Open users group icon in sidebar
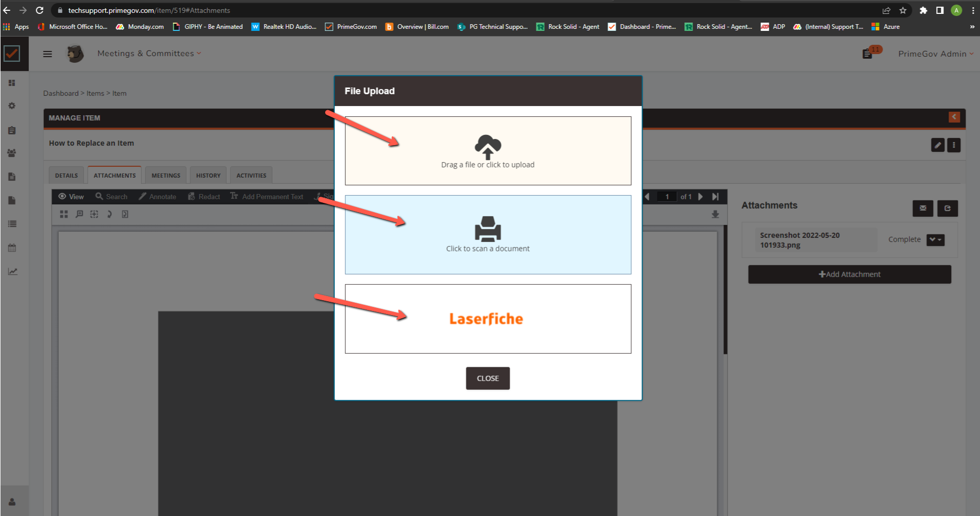 [12, 153]
